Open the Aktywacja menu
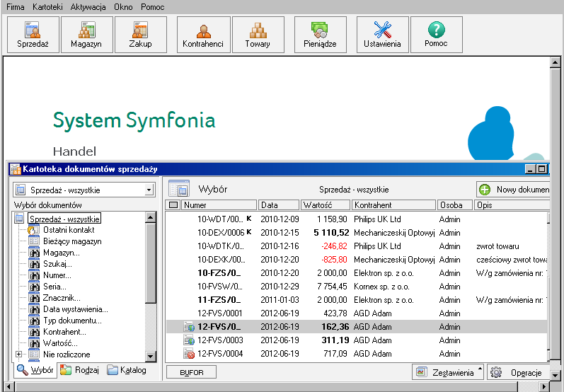The width and height of the screenshot is (564, 392). click(88, 7)
